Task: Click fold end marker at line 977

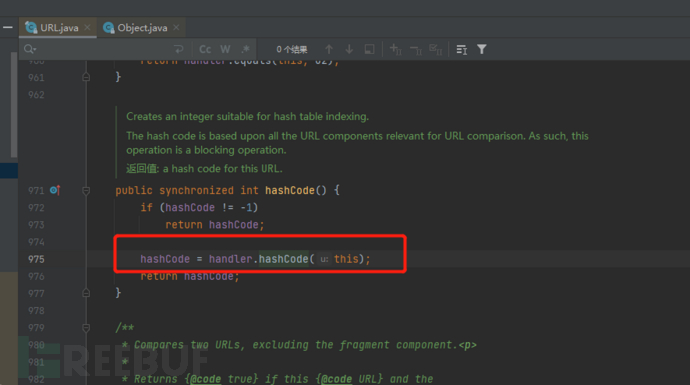Action: 86,293
